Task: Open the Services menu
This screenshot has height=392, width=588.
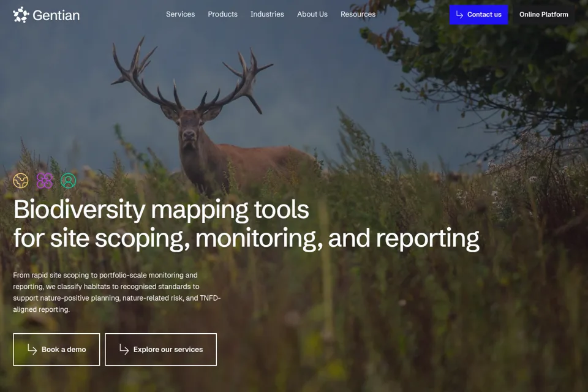Action: 180,14
